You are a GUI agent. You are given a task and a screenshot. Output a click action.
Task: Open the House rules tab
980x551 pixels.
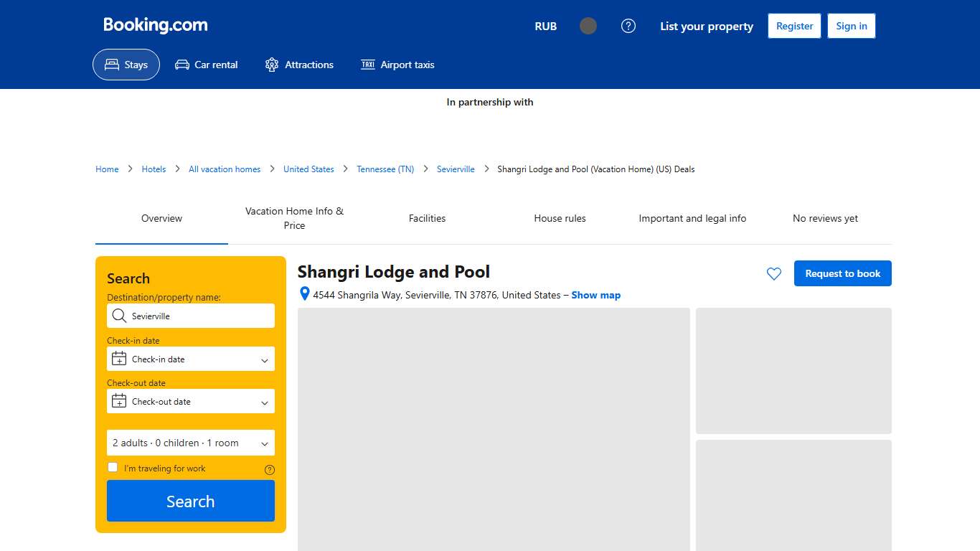pos(560,218)
